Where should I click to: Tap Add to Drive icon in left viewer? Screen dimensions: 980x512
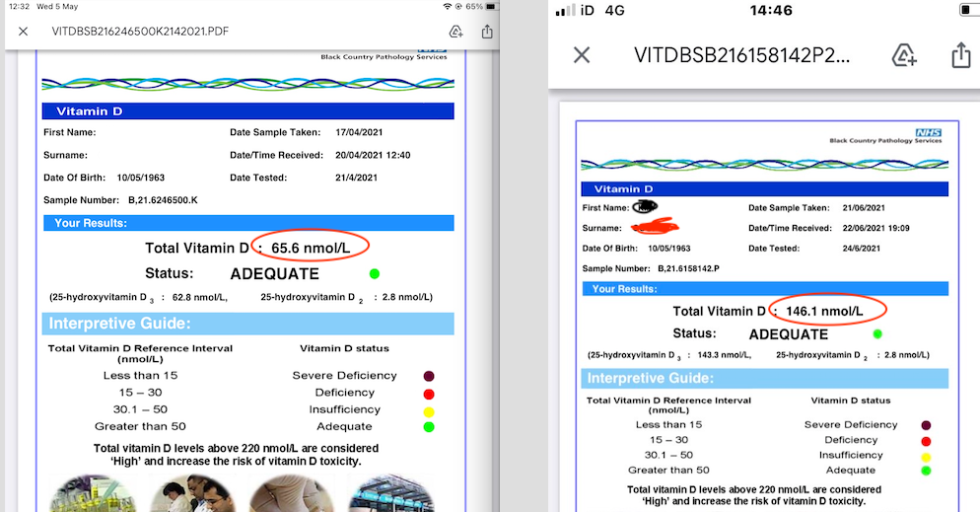pyautogui.click(x=455, y=32)
